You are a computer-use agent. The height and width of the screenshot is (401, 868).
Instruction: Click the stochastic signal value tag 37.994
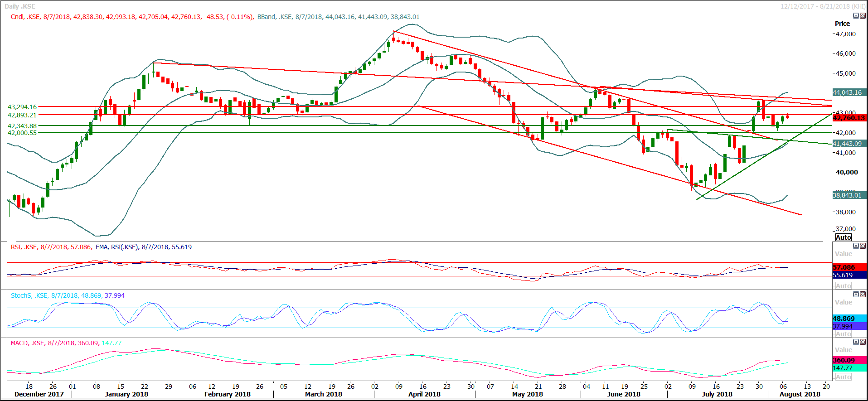pyautogui.click(x=849, y=326)
